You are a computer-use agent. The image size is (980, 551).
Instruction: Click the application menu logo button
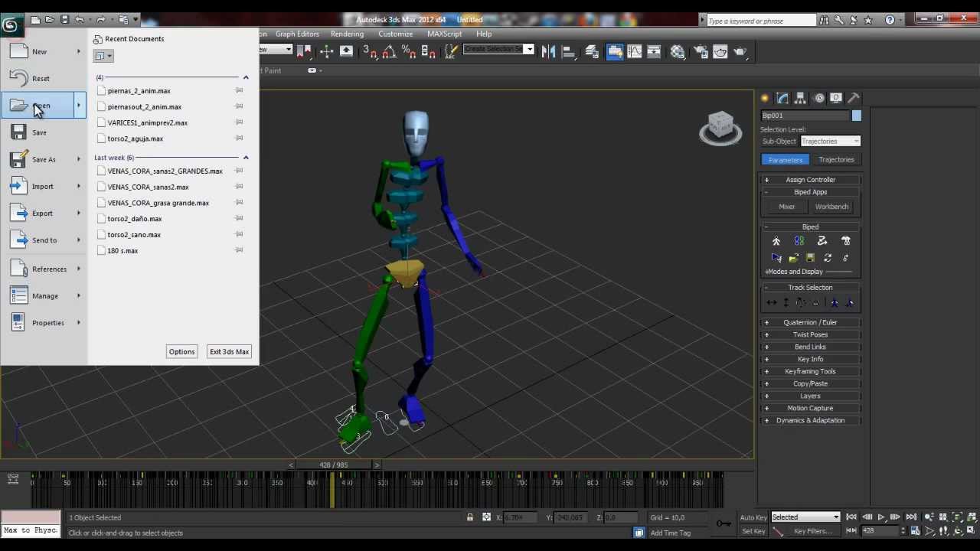[10, 25]
